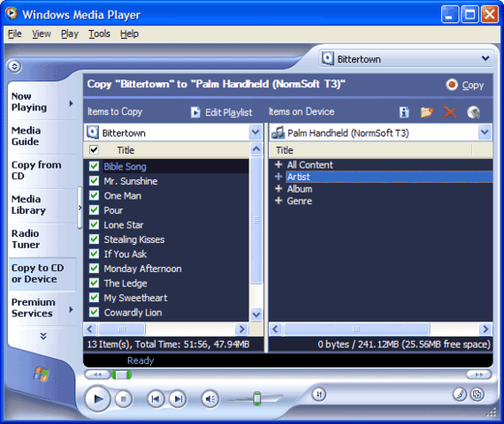Uncheck the Lone Star checkbox
The width and height of the screenshot is (504, 424).
[94, 224]
